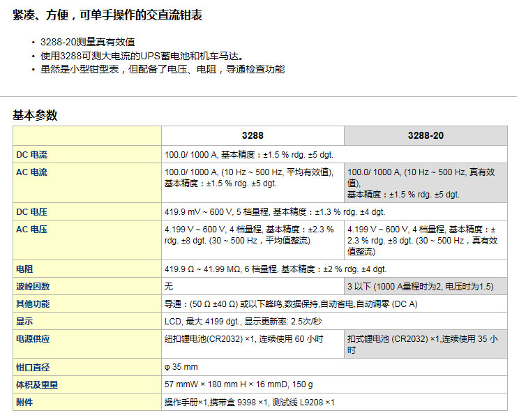Click the "电源供应" row label

[33, 339]
